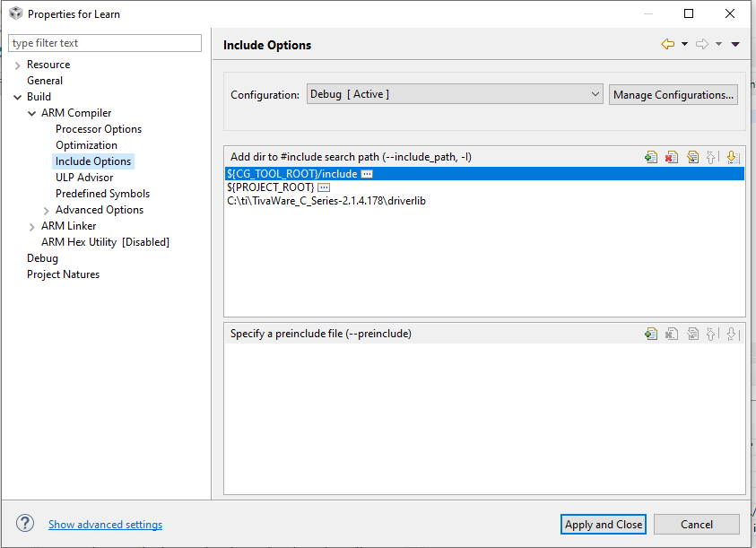Screen dimensions: 756x548
Task: Delete the selected include path (red X icon)
Action: 672,157
